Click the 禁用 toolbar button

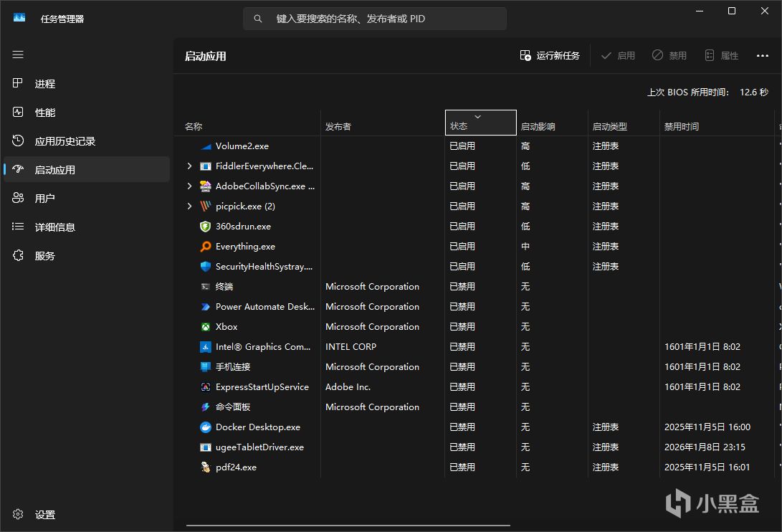pos(669,55)
